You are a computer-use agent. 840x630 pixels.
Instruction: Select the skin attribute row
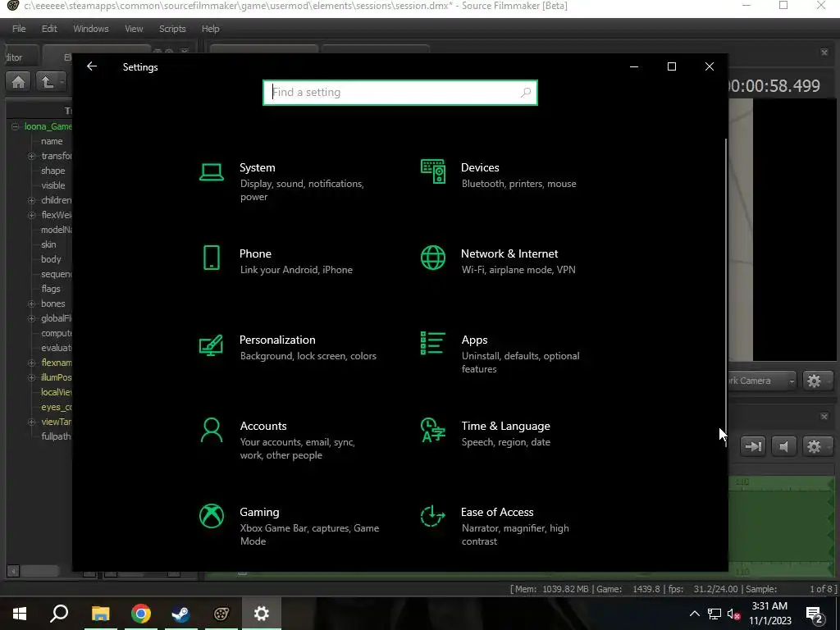tap(48, 244)
